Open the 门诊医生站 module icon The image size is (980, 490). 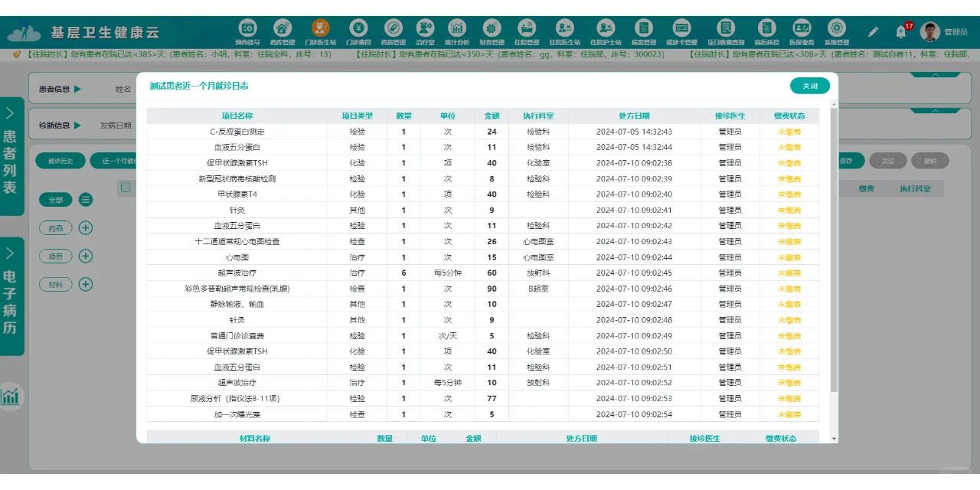[320, 28]
